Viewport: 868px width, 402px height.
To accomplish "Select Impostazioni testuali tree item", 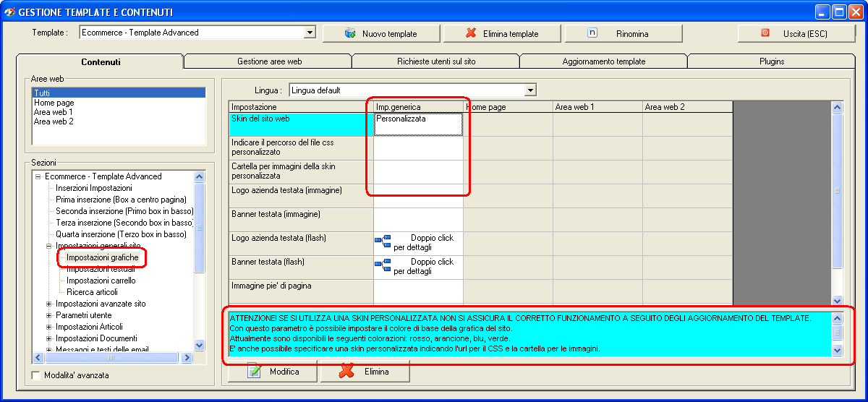I will (101, 269).
